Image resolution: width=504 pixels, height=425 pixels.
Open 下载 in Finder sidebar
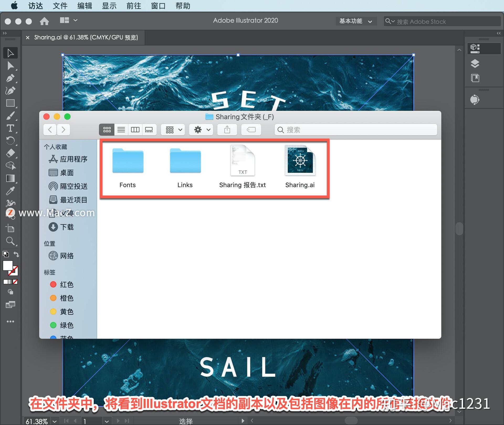67,227
